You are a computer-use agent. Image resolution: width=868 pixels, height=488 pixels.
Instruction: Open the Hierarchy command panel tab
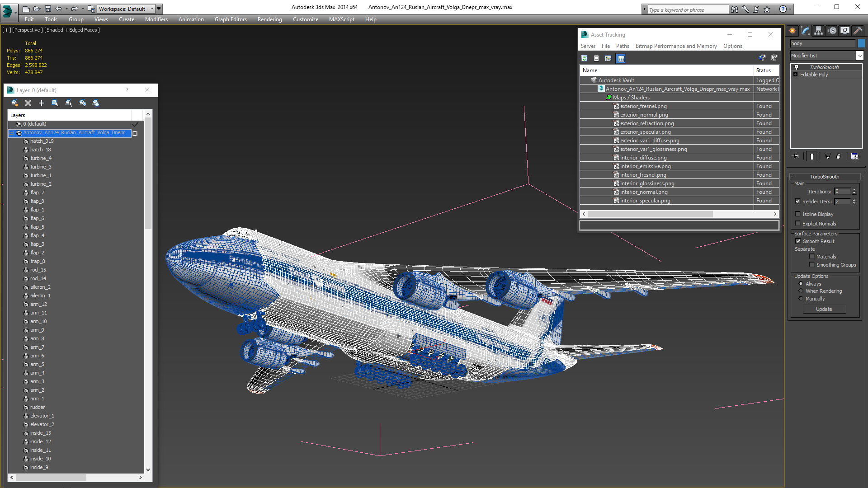tap(818, 31)
